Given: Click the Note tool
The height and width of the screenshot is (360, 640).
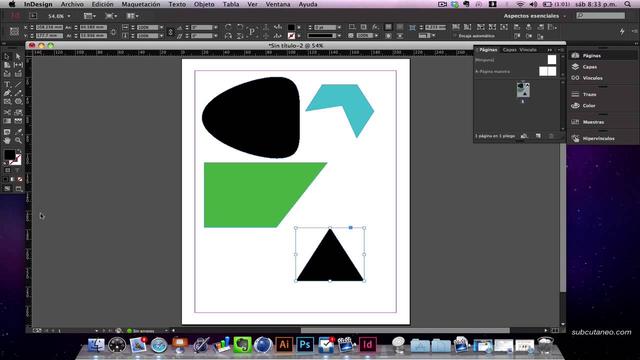Looking at the screenshot, I should 7,131.
